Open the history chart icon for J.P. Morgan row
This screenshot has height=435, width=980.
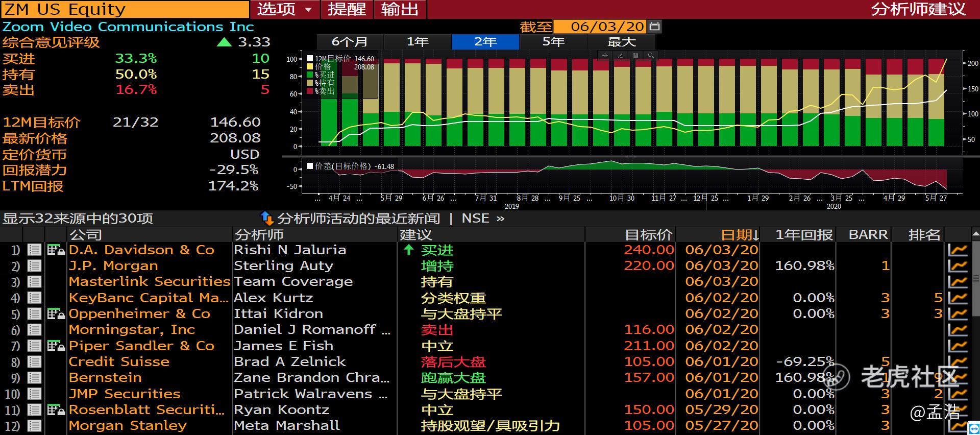(958, 265)
